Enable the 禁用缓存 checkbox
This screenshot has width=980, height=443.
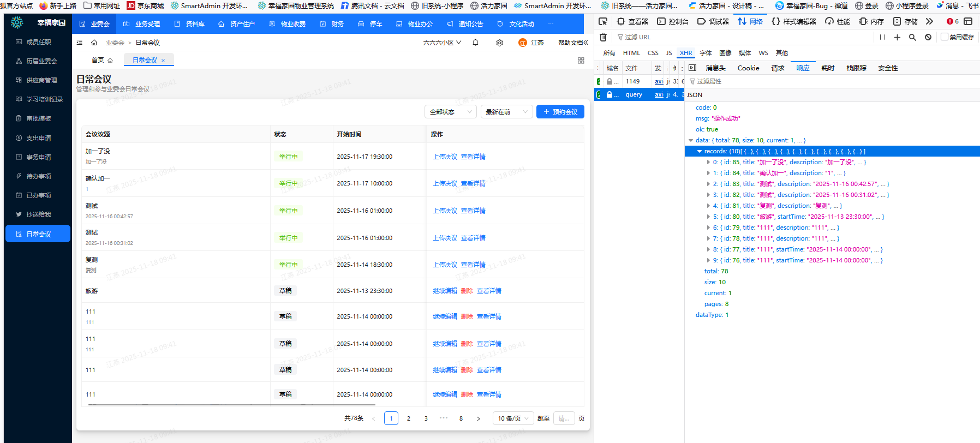click(x=945, y=37)
